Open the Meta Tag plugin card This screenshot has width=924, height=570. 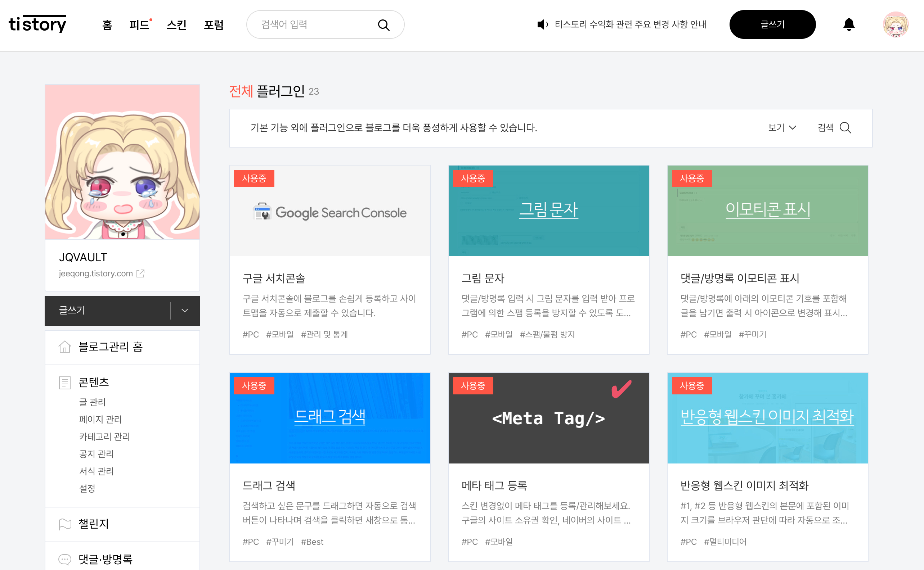coord(548,419)
